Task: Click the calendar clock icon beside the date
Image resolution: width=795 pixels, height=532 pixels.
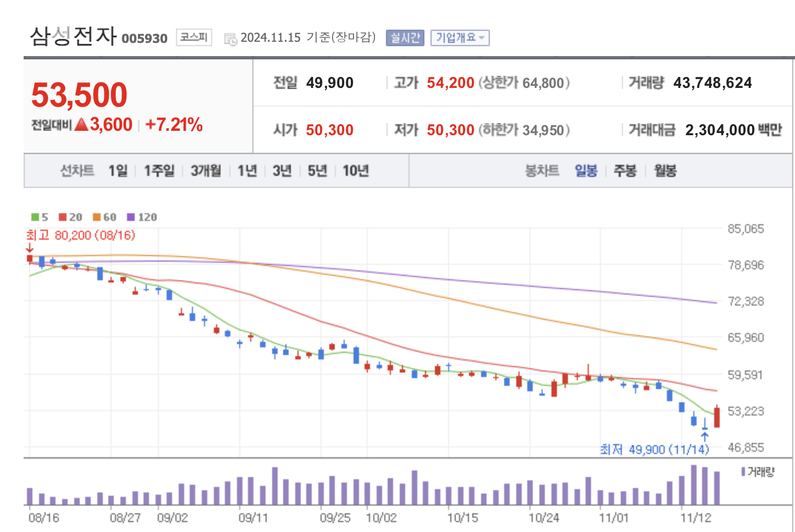Action: click(x=230, y=38)
